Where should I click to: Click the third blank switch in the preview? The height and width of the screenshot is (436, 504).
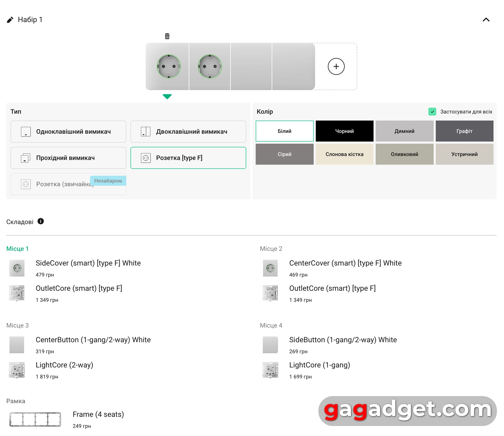click(x=251, y=66)
